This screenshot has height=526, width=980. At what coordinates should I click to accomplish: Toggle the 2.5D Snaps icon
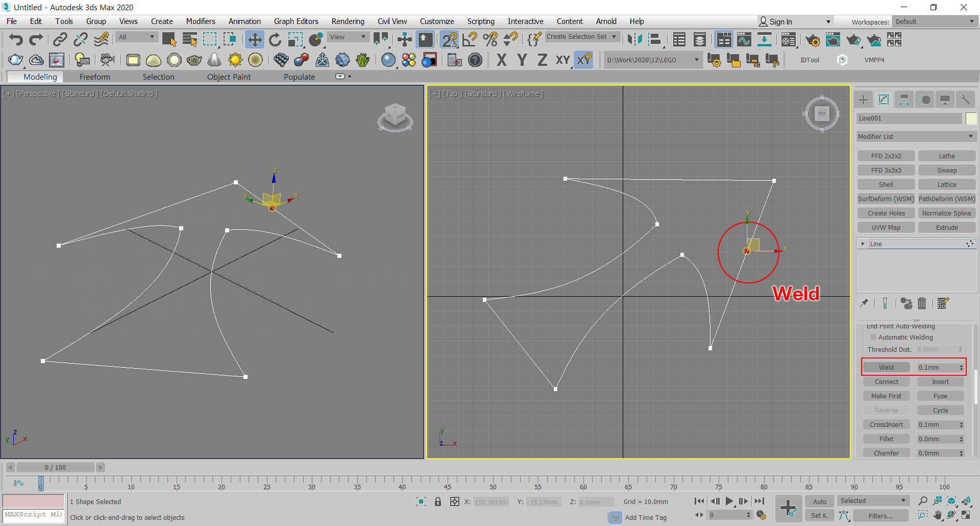coord(450,40)
